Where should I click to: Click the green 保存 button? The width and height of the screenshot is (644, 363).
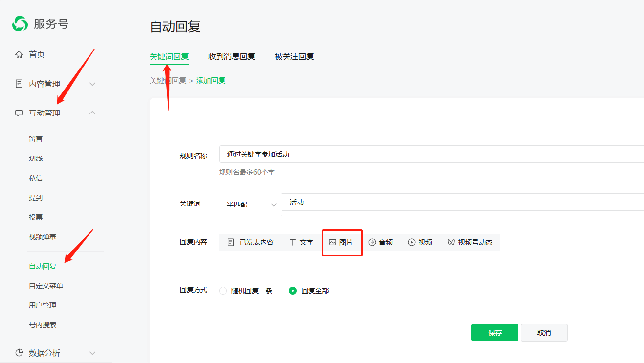tap(495, 333)
